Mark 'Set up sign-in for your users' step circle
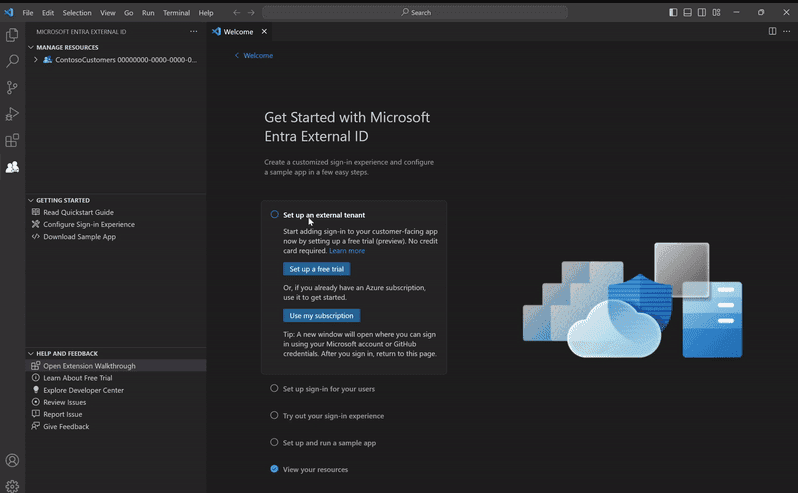Screen dimensions: 798x493 pos(274,388)
